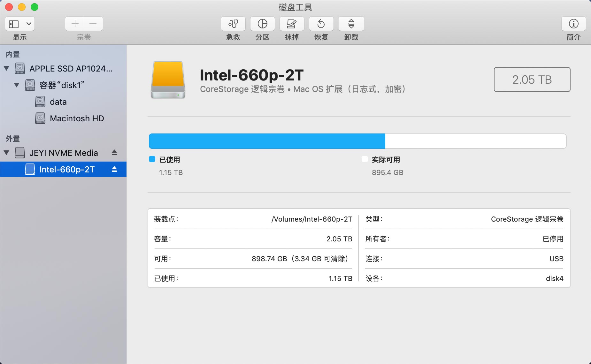Select Macintosh HD volume row
The width and height of the screenshot is (591, 364).
tap(63, 118)
